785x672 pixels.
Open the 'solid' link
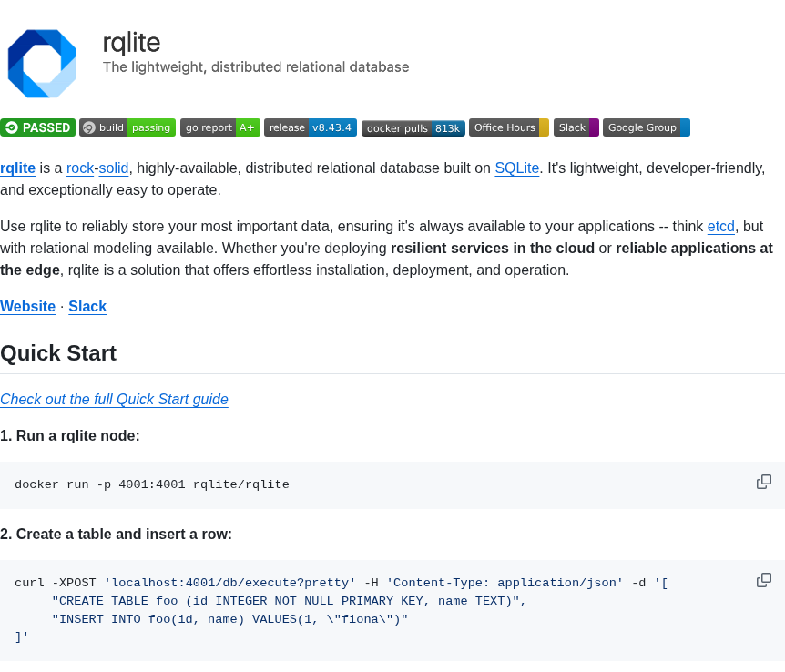(x=114, y=168)
